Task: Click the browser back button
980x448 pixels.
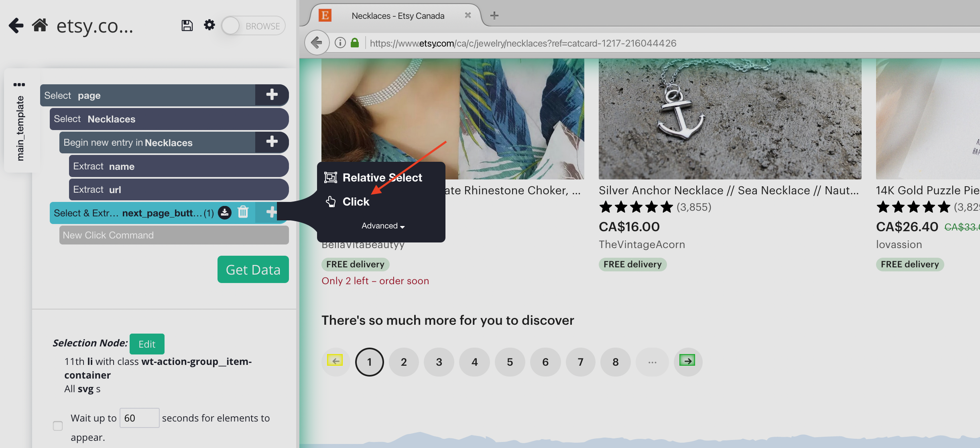Action: tap(317, 43)
